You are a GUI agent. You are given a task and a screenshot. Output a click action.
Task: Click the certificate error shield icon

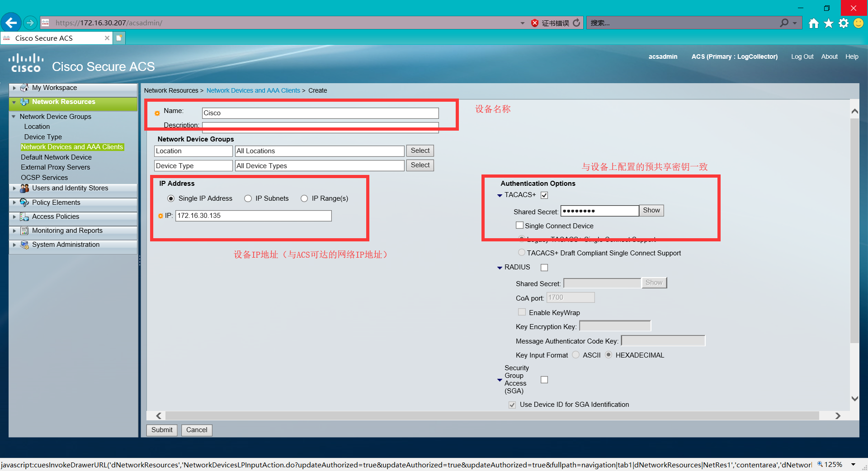[535, 23]
